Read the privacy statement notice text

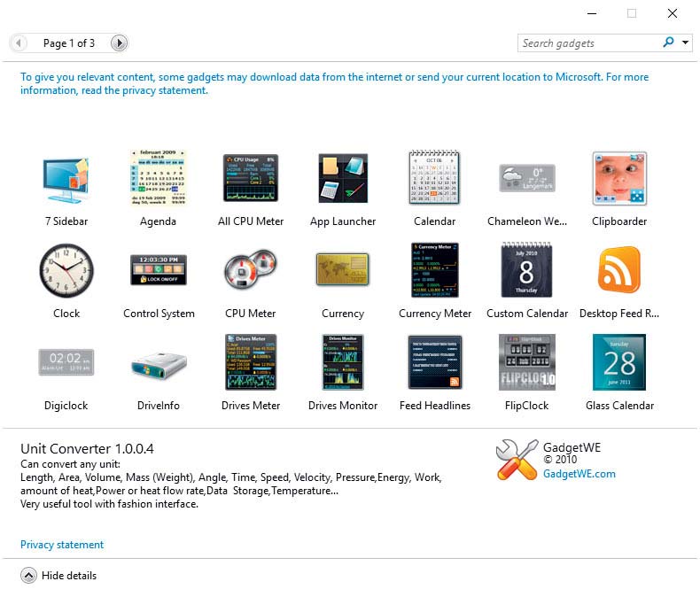(334, 83)
